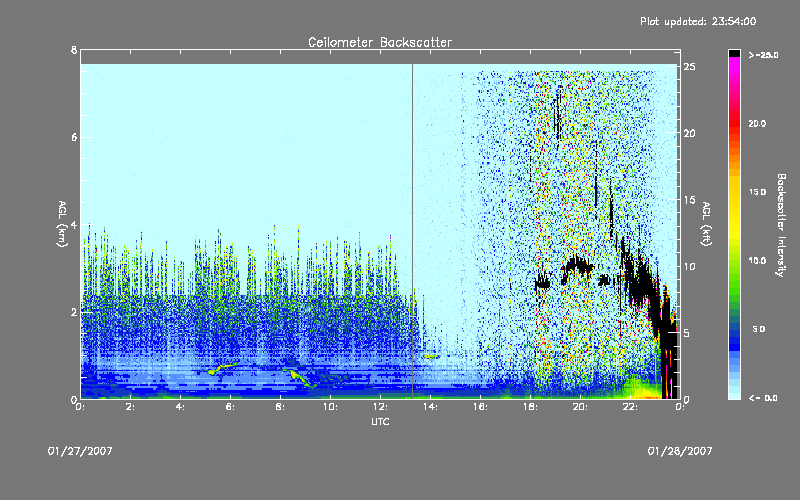Click the UTC x-axis label
The image size is (800, 500).
(x=380, y=421)
